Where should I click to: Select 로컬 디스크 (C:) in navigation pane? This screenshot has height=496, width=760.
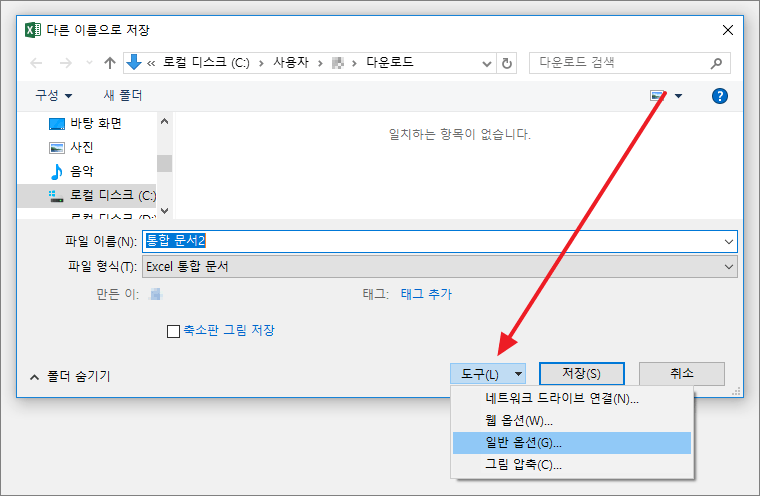click(x=87, y=195)
